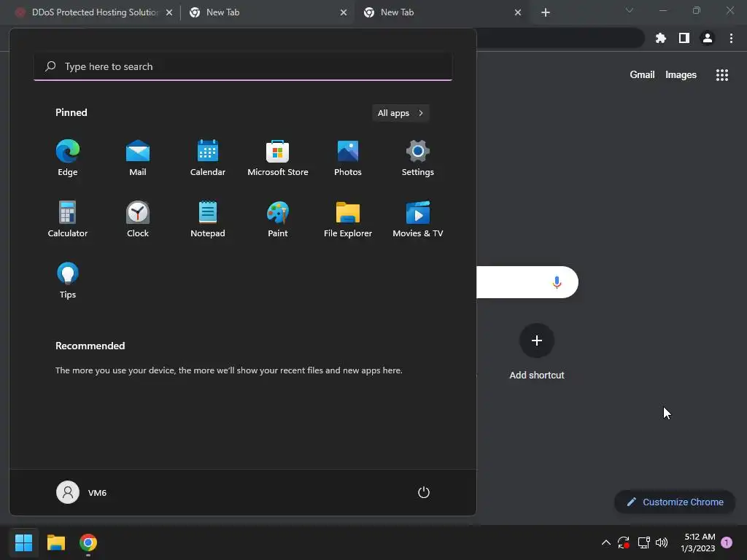747x560 pixels.
Task: Click the Chrome icon on taskbar
Action: click(x=88, y=542)
